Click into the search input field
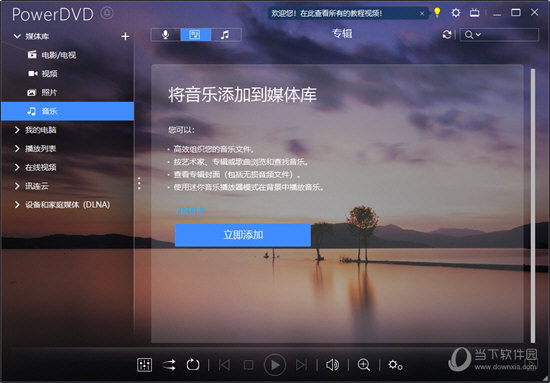The width and height of the screenshot is (550, 383). pos(510,35)
